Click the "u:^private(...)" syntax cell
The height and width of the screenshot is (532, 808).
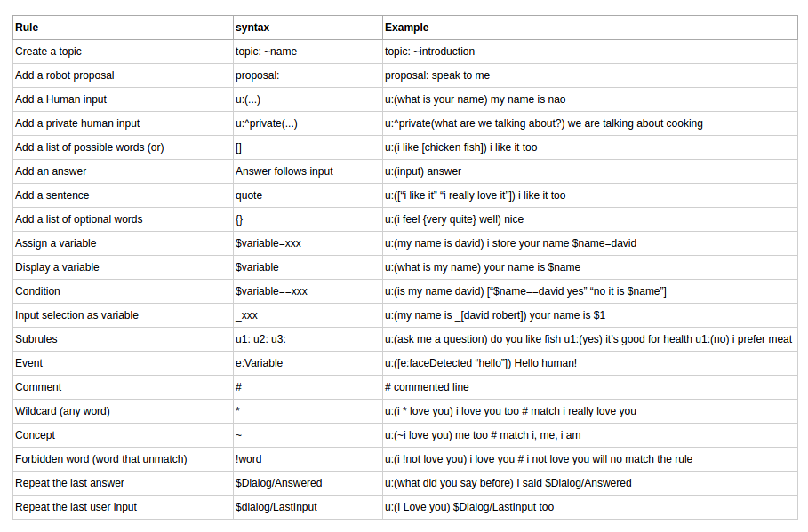pyautogui.click(x=266, y=123)
